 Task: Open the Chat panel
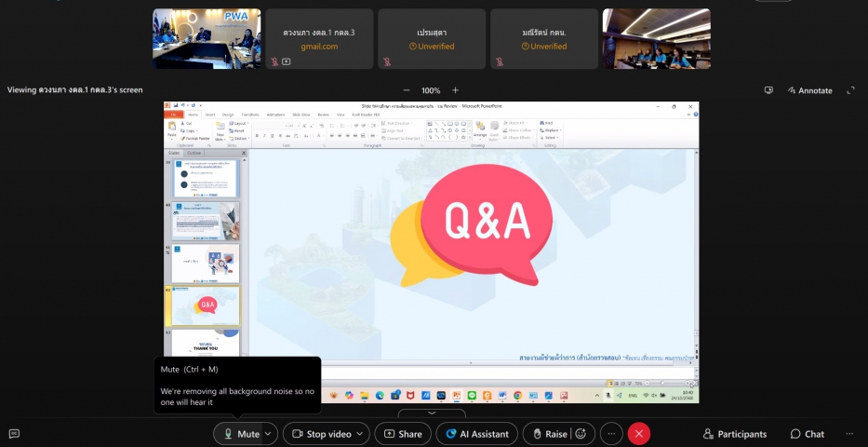[807, 434]
